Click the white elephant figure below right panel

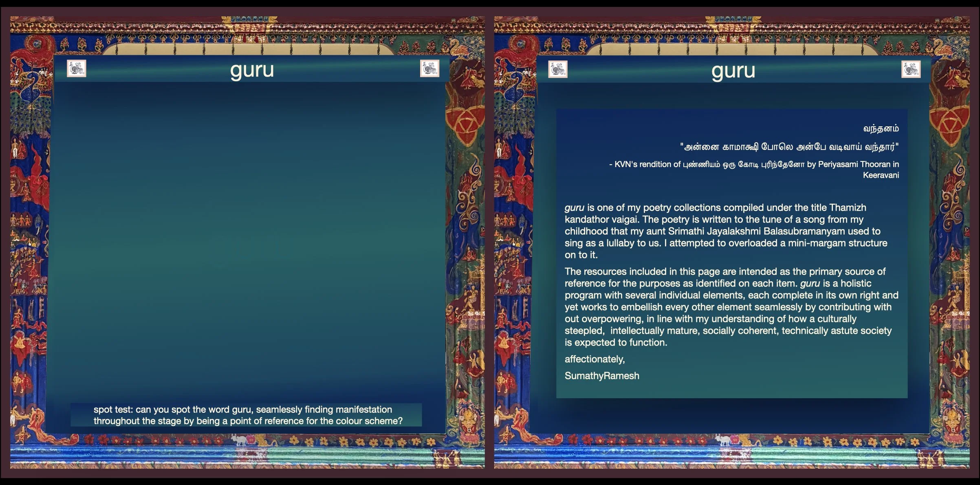point(724,440)
